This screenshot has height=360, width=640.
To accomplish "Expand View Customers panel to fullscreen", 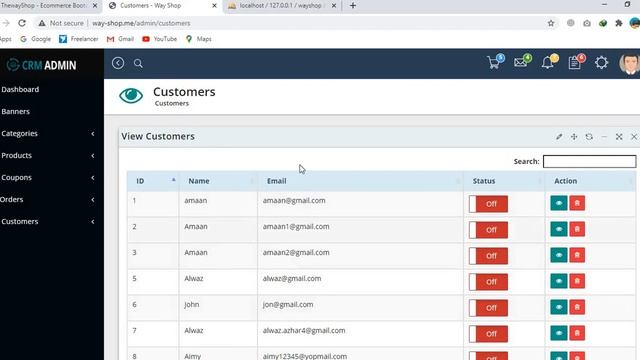I will click(619, 137).
